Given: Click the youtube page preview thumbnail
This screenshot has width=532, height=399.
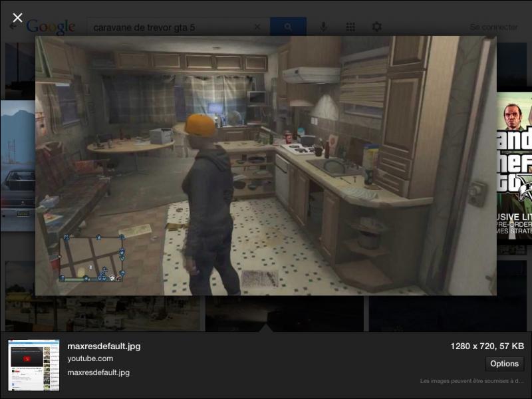Looking at the screenshot, I should pos(34,365).
